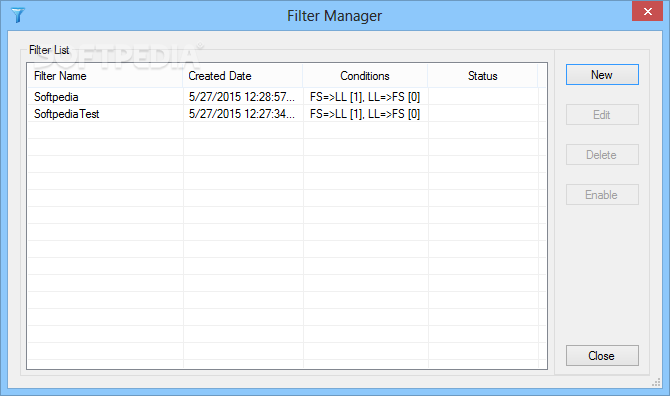Screen dimensions: 670x396
Task: Sort by the Created Date column header
Action: coord(243,76)
